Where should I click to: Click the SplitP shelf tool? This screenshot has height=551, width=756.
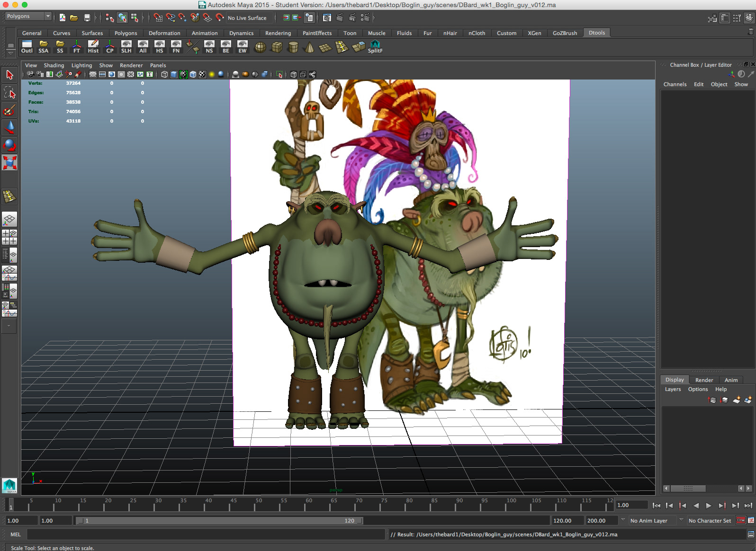click(375, 47)
